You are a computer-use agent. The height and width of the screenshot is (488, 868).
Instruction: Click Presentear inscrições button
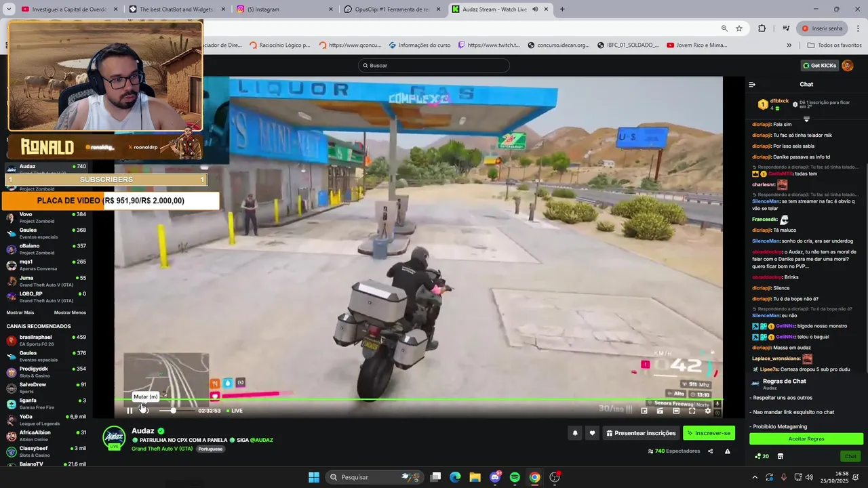[641, 433]
